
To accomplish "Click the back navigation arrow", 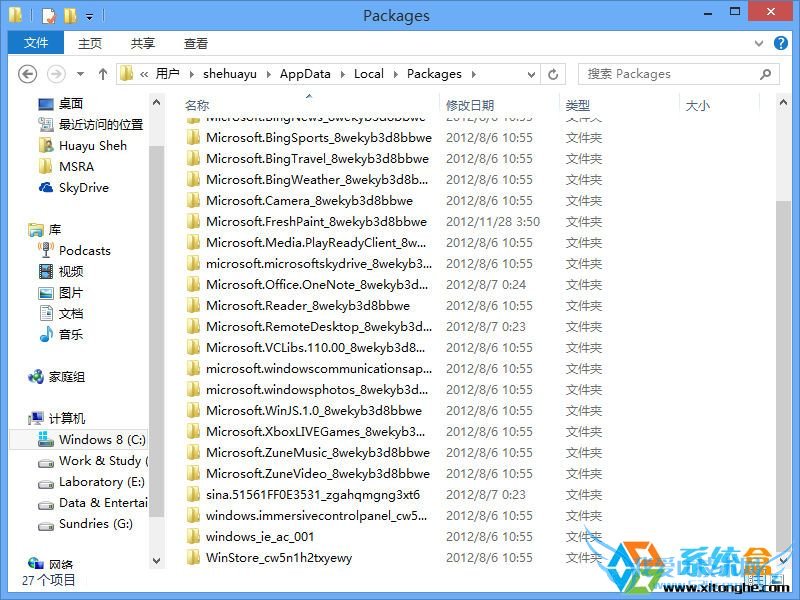I will [28, 74].
